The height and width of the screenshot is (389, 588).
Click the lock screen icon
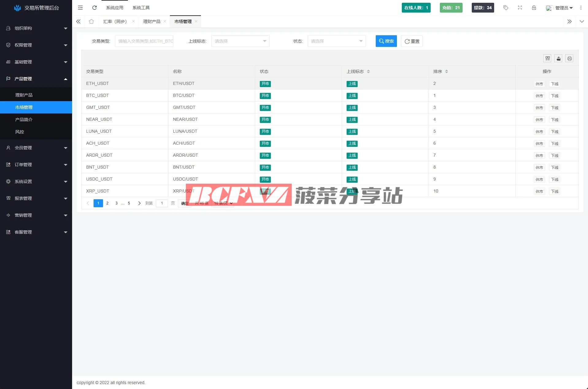tap(534, 8)
